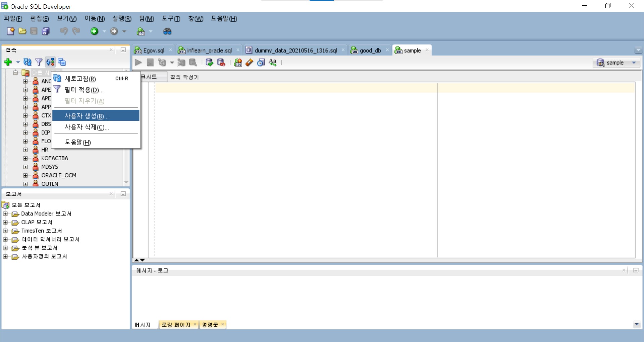Click the Unshared SQL Worksheet icon
644x342 pixels.
click(x=238, y=62)
